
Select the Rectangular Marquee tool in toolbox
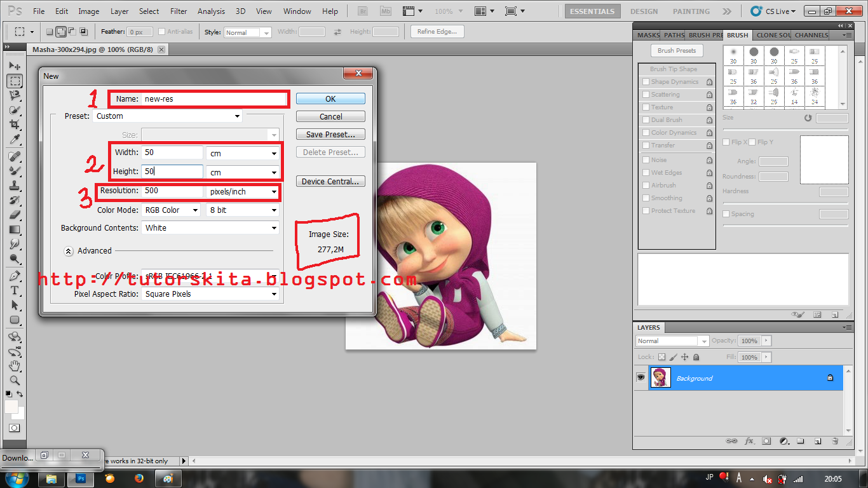(15, 81)
